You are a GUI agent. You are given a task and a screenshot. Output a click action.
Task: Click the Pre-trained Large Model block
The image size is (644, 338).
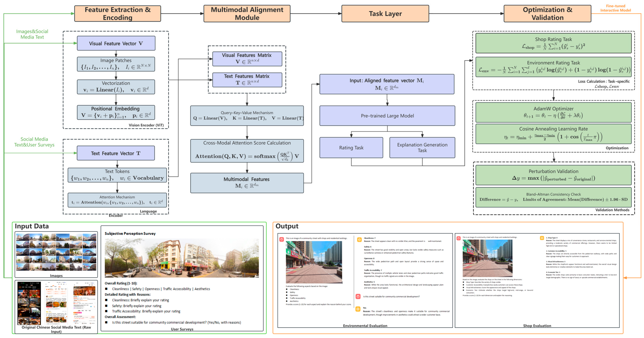pos(387,116)
